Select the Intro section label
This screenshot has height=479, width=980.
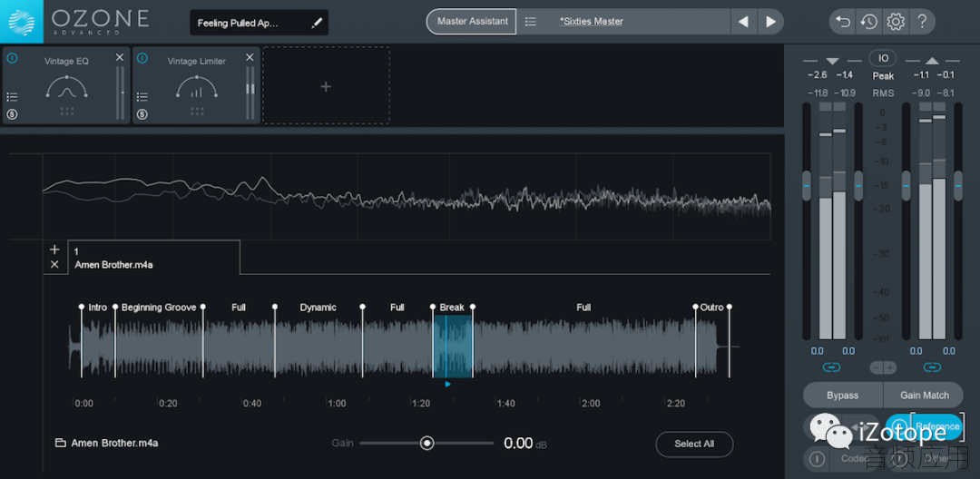(x=98, y=308)
